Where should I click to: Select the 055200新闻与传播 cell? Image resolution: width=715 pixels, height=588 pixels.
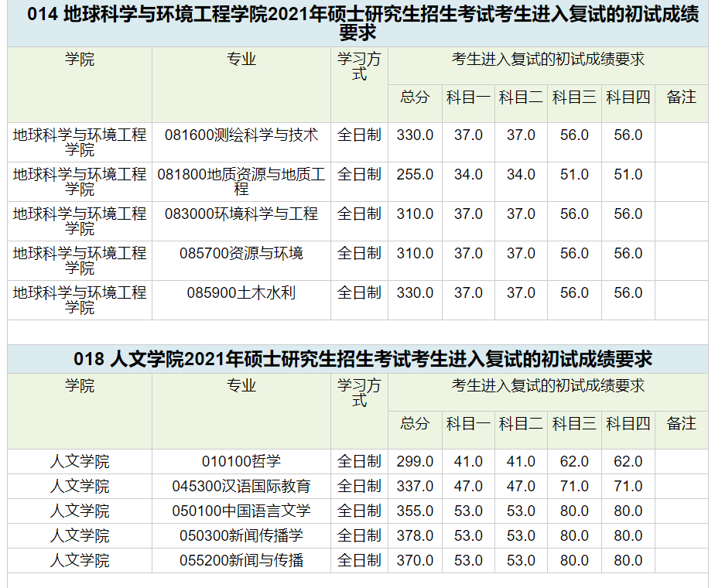point(241,560)
